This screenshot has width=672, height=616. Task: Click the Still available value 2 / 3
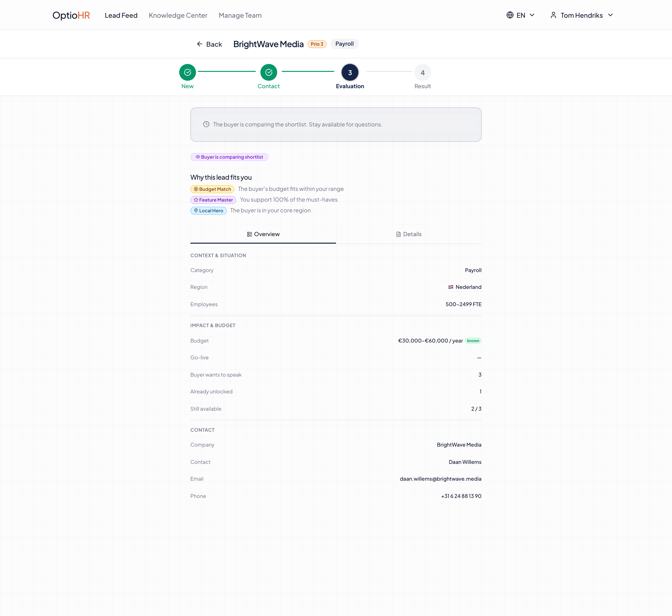click(x=476, y=409)
